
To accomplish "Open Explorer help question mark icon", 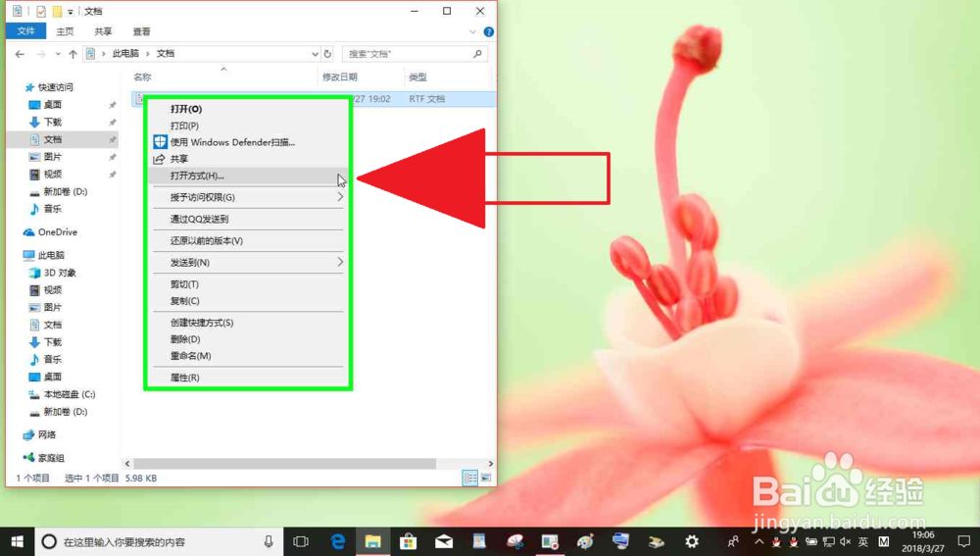I will 489,32.
